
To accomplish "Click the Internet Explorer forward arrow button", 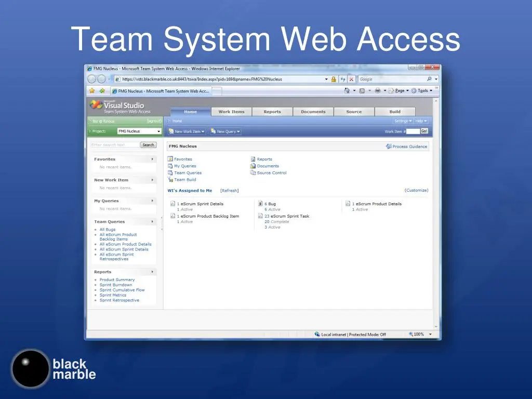I will [x=101, y=79].
